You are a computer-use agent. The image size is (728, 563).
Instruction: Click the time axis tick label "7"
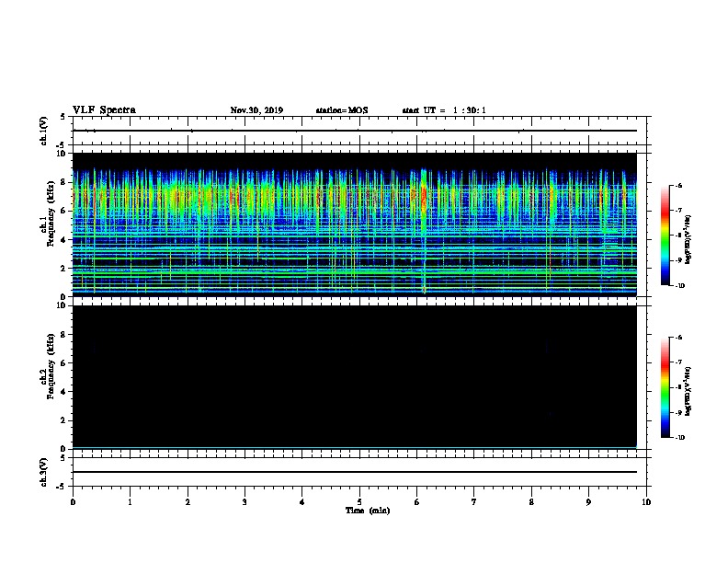pos(474,502)
